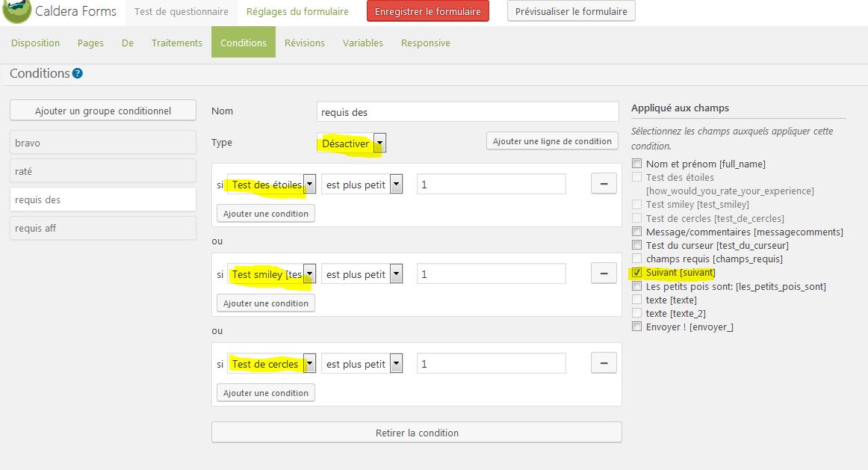Click Ajouter une condition under Test des étoiles
Screen dimensions: 868x470
pos(266,214)
